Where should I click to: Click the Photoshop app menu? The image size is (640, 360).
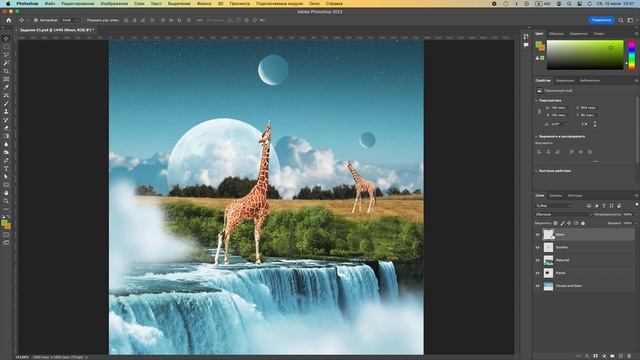tap(27, 3)
